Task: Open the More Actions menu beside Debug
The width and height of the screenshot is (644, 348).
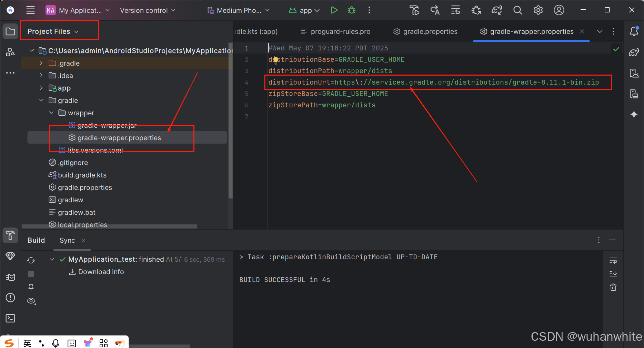Action: (x=369, y=10)
